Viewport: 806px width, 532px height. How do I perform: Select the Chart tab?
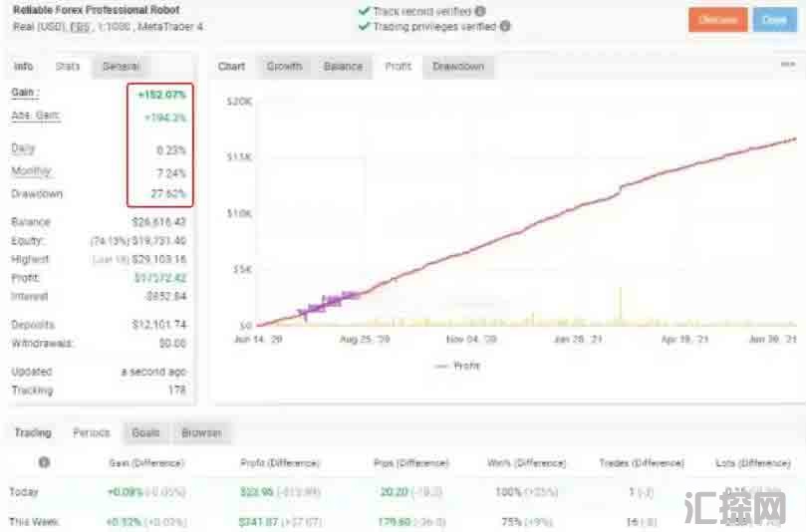click(x=231, y=67)
